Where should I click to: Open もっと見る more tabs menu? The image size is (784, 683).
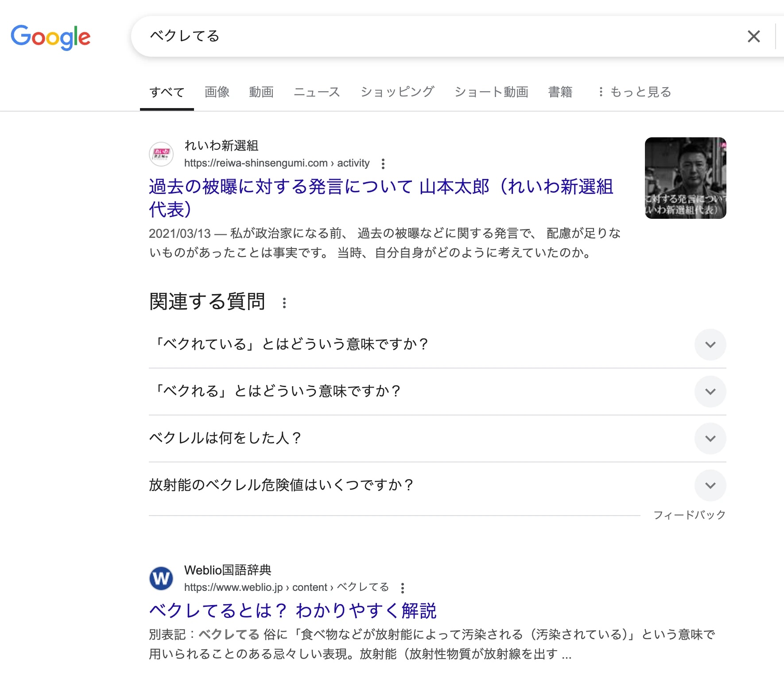pos(634,92)
